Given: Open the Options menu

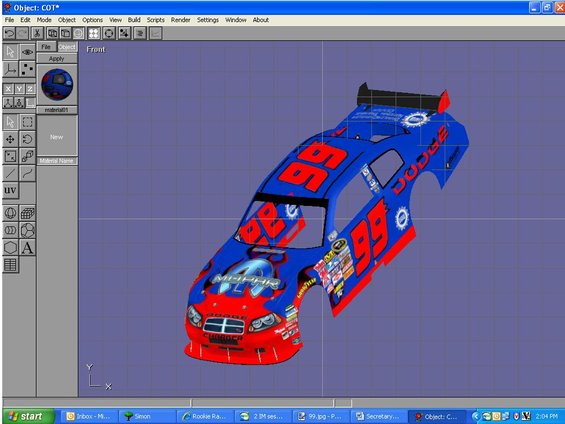Looking at the screenshot, I should pos(92,20).
